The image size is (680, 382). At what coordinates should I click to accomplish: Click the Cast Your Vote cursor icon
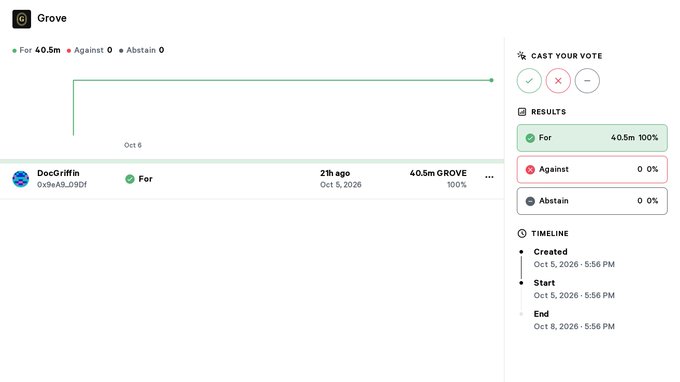click(522, 56)
